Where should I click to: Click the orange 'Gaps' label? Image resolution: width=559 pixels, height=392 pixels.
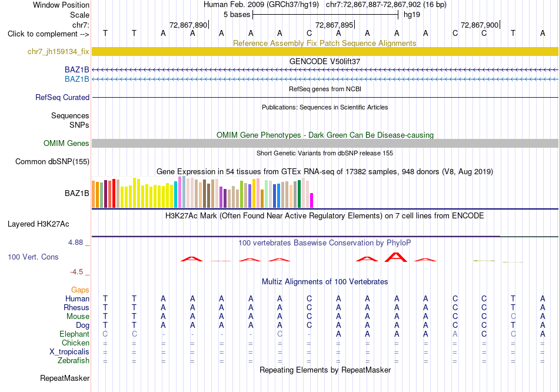pyautogui.click(x=80, y=290)
